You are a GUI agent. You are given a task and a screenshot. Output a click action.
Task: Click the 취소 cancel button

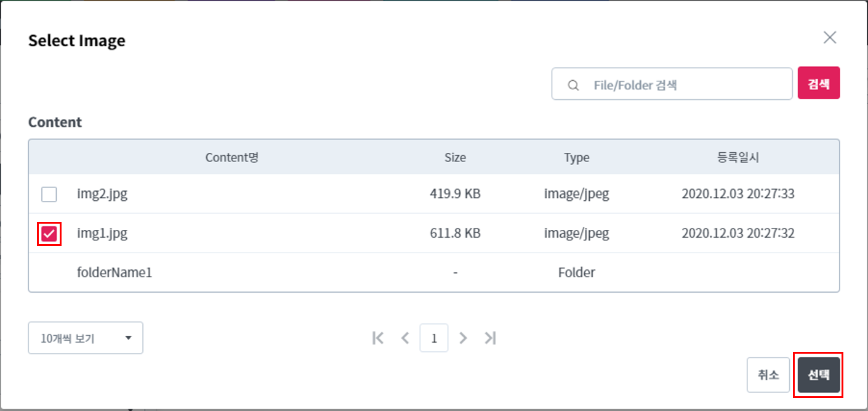point(768,375)
